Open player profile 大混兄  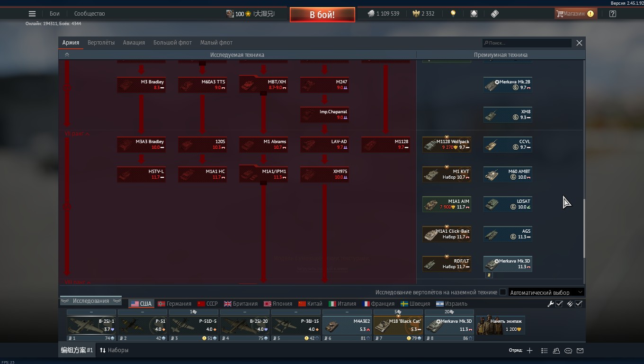250,14
